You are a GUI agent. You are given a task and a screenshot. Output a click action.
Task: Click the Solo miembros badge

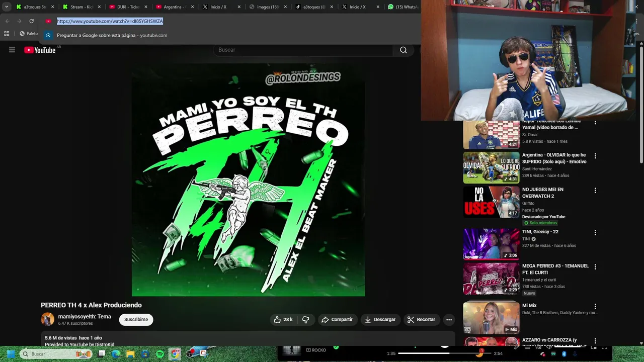(540, 223)
